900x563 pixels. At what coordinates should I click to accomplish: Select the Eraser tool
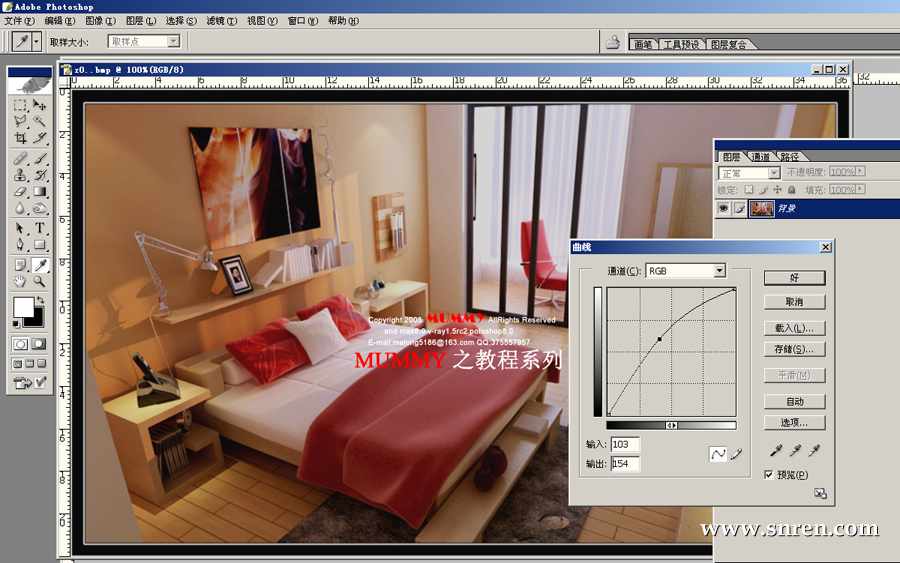[21, 192]
